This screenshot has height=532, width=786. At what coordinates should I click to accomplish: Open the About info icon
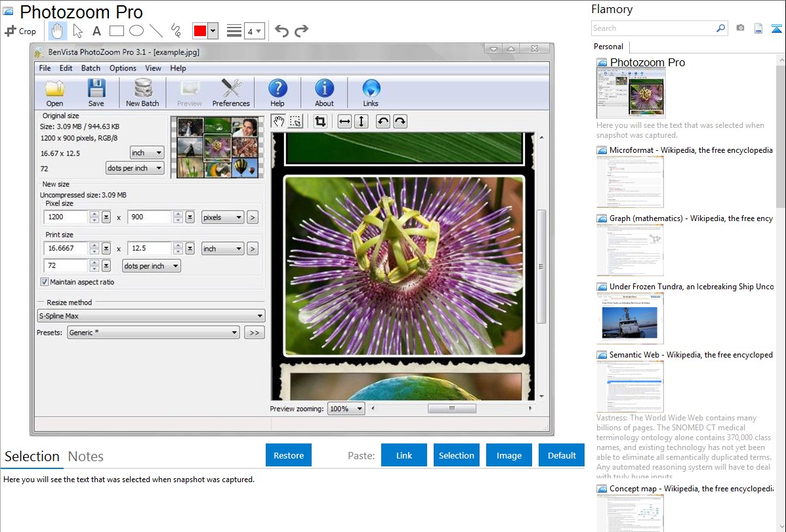tap(324, 92)
